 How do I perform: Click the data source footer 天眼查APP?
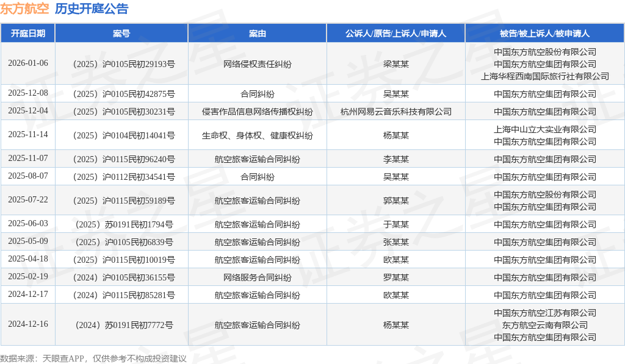[63, 359]
